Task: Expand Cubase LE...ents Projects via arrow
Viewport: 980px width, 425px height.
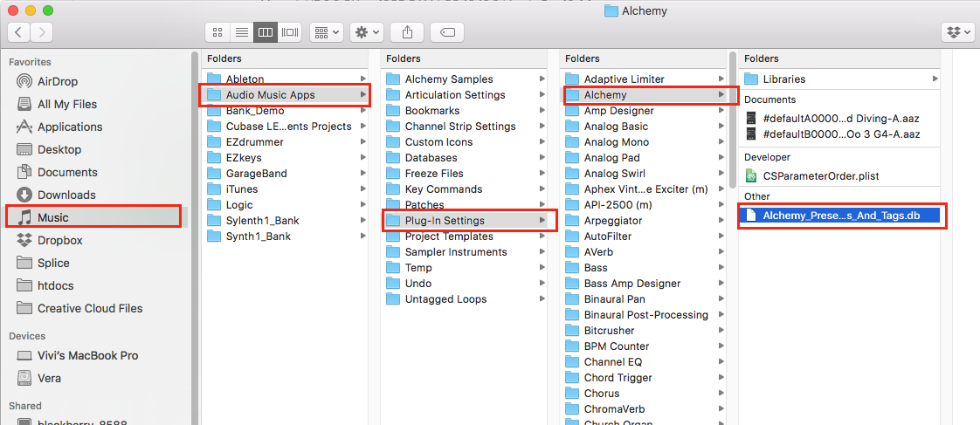Action: click(x=363, y=126)
